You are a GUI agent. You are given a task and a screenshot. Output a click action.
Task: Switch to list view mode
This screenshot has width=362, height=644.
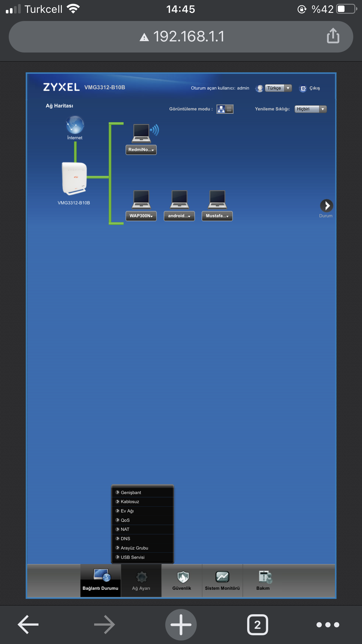click(x=229, y=109)
